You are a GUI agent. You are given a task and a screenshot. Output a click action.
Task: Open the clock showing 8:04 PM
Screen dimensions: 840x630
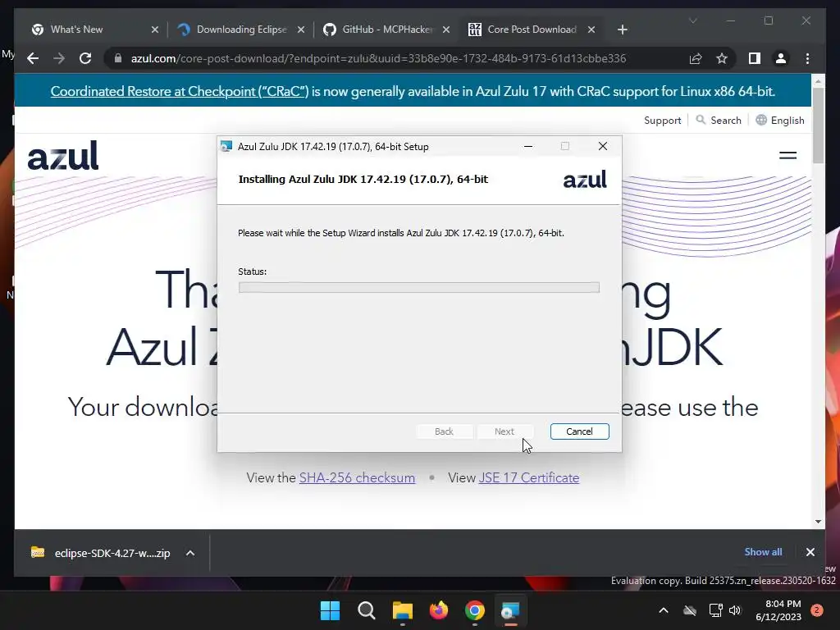point(778,610)
